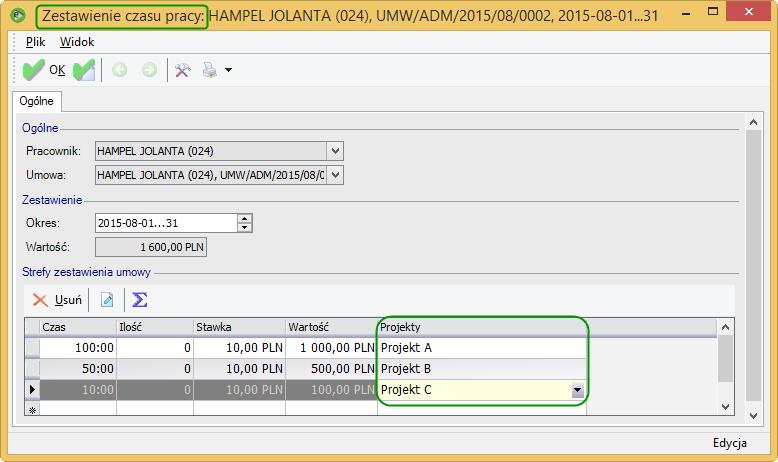Click the Stawka cell in Projekt A row

click(x=240, y=348)
